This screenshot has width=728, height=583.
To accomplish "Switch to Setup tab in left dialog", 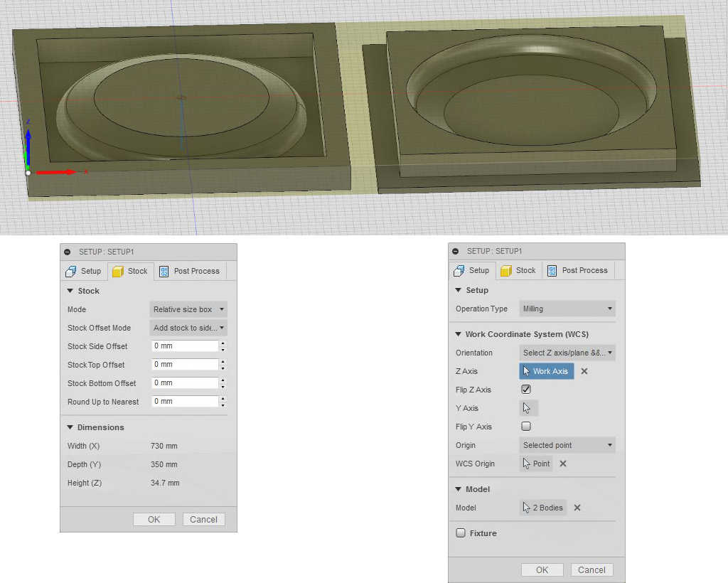I will pos(84,271).
